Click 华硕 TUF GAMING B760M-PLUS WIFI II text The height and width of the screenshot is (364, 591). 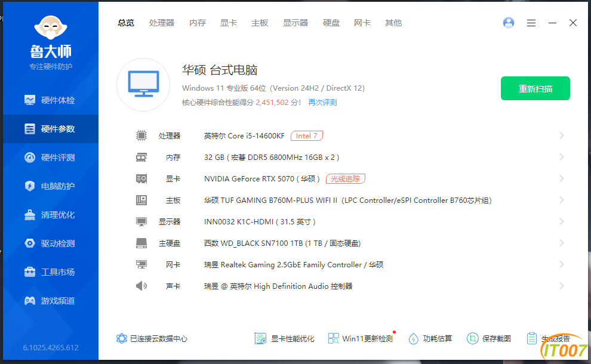[x=270, y=200]
